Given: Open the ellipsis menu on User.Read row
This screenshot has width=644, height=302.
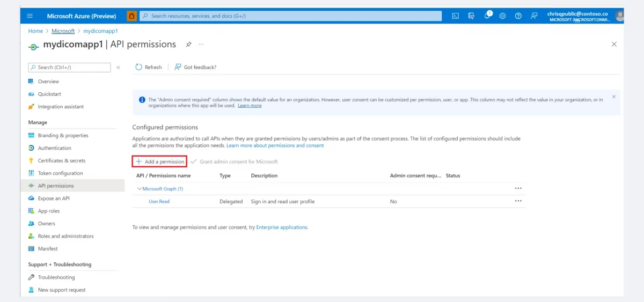Looking at the screenshot, I should 518,201.
